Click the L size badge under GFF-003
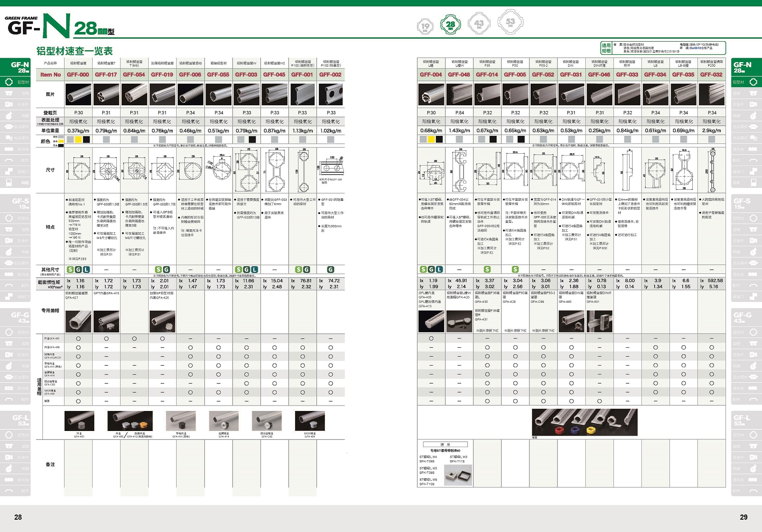762x532 pixels. tap(255, 270)
